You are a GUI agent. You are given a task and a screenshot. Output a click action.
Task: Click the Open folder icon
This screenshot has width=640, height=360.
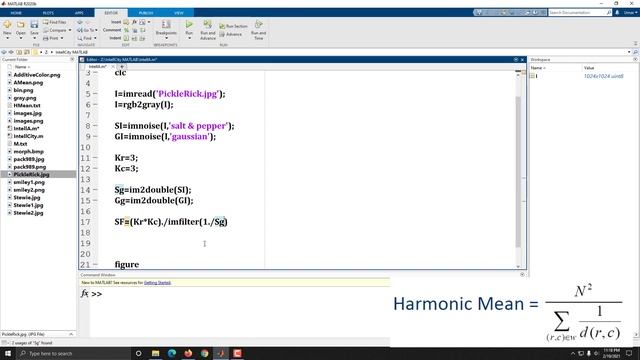coord(20,24)
